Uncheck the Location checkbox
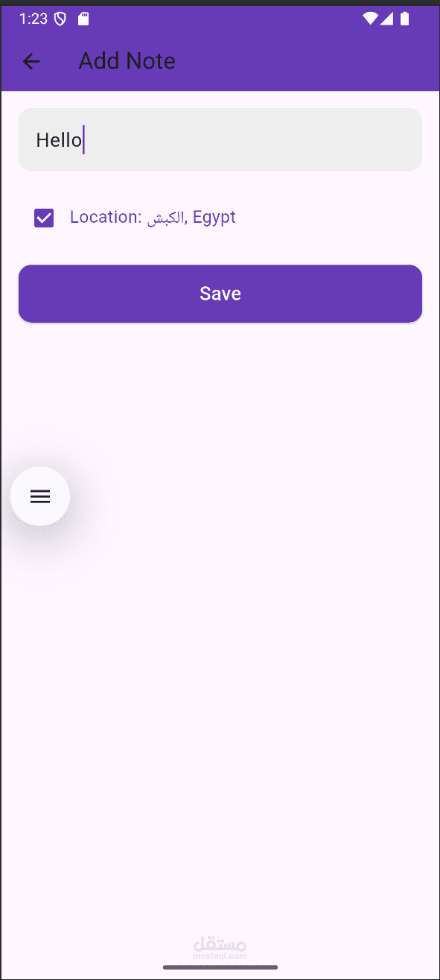 [x=44, y=218]
